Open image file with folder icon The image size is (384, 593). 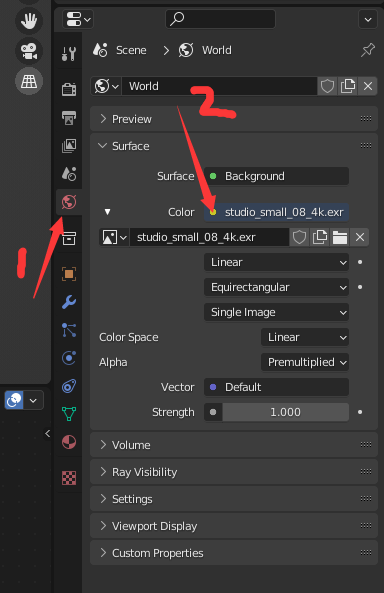[340, 238]
